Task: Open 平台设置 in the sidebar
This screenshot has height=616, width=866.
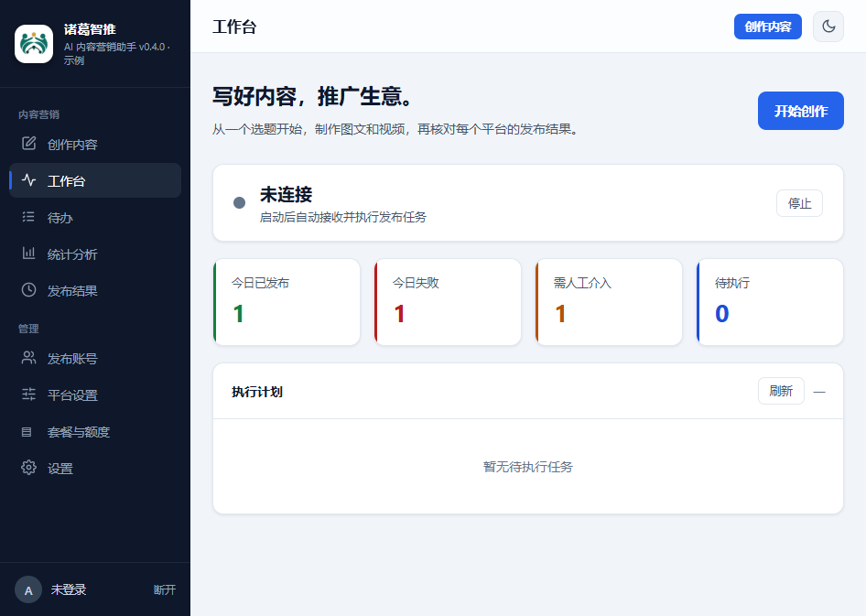Action: click(95, 394)
